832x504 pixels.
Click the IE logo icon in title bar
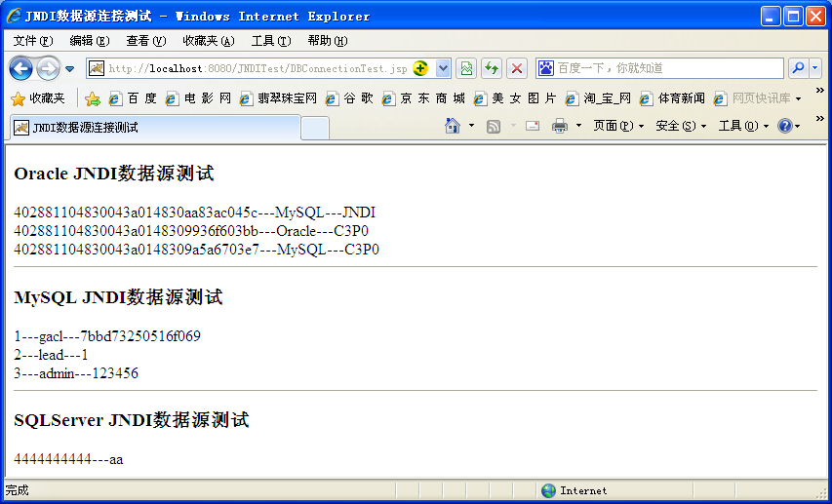[x=14, y=16]
